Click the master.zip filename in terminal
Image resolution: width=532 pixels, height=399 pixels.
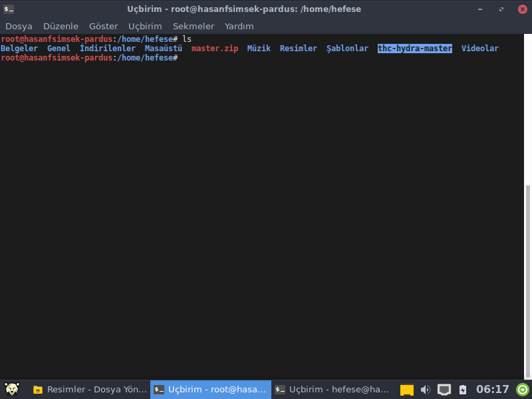(214, 49)
